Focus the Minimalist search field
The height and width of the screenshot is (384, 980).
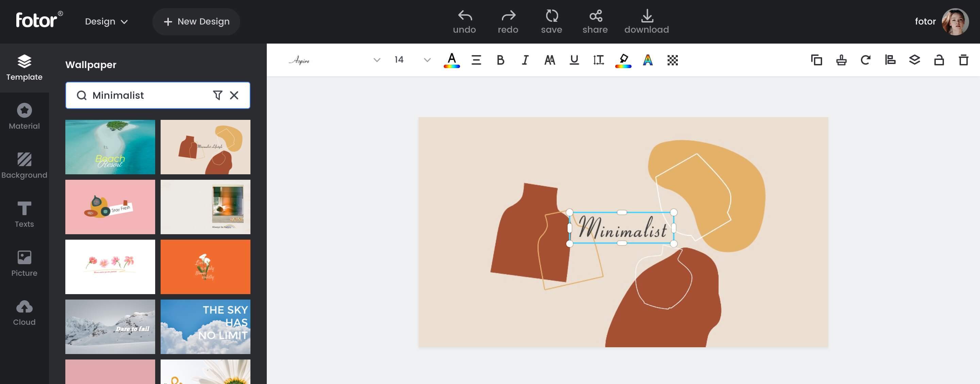tap(158, 95)
